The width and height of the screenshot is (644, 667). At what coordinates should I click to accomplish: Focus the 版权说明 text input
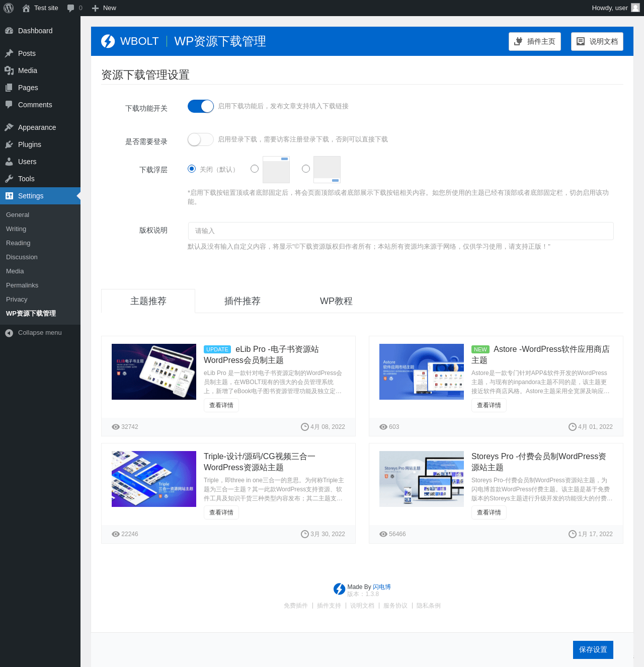[x=400, y=231]
